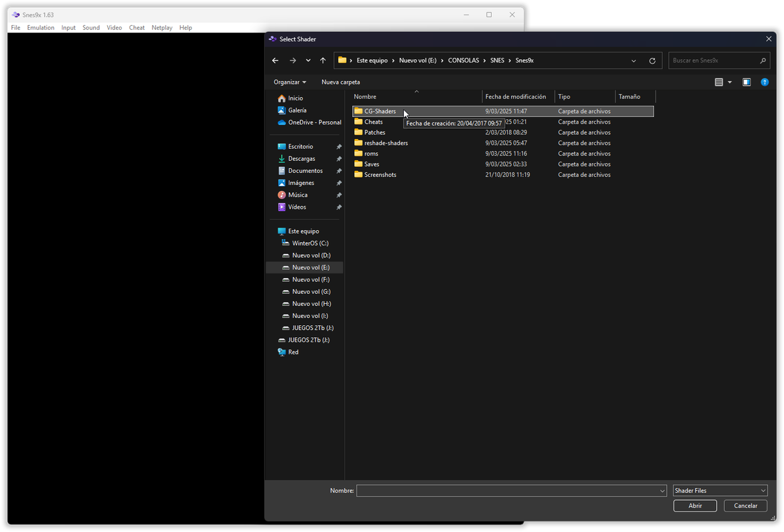Viewport: 784px width, 532px height.
Task: Click the Abrir button
Action: pyautogui.click(x=695, y=506)
